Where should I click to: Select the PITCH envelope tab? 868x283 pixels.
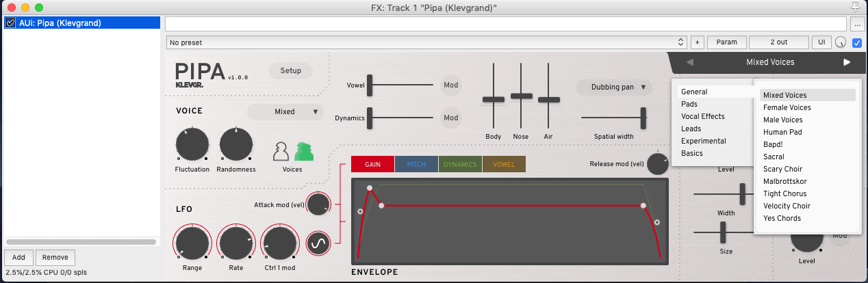[x=416, y=164]
